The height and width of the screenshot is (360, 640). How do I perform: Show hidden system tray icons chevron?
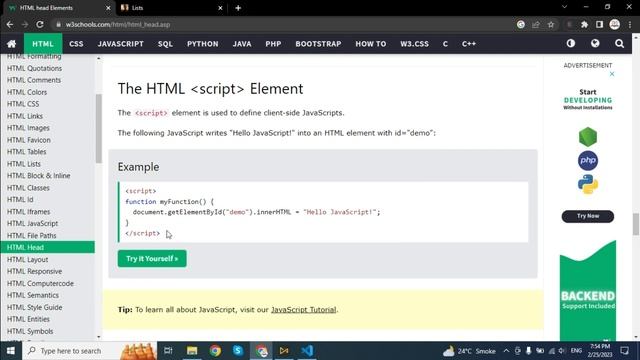coord(506,351)
